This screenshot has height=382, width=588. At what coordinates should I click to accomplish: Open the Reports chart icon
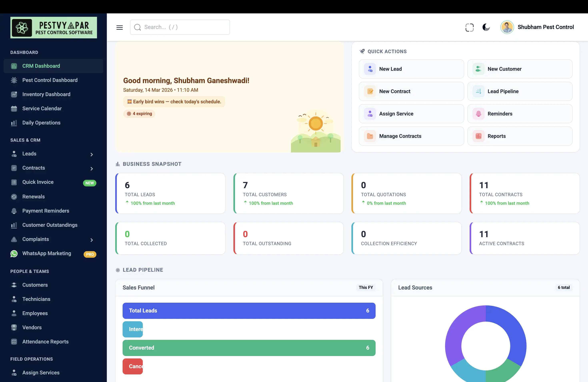click(478, 136)
